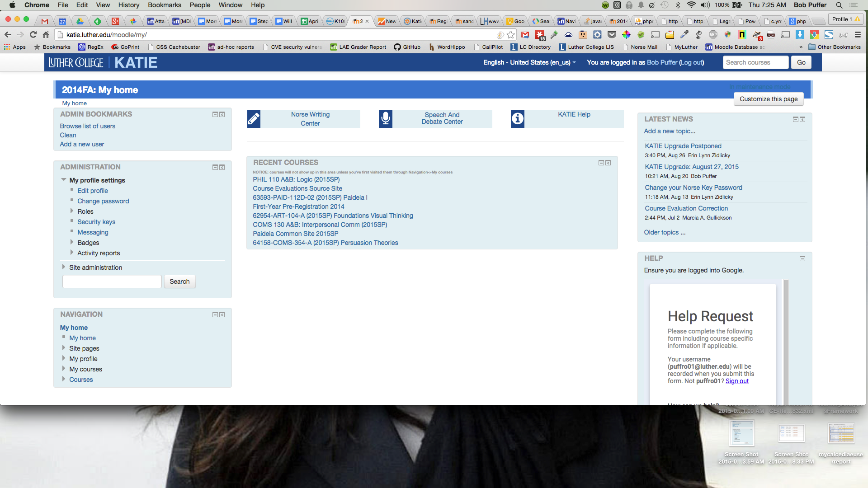
Task: Click Sign out in Help Request form
Action: click(737, 381)
